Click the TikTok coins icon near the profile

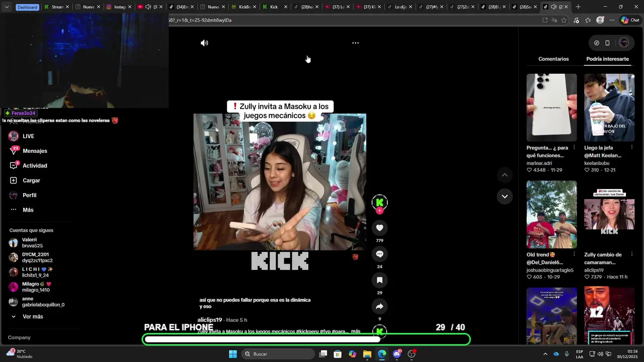tap(597, 43)
